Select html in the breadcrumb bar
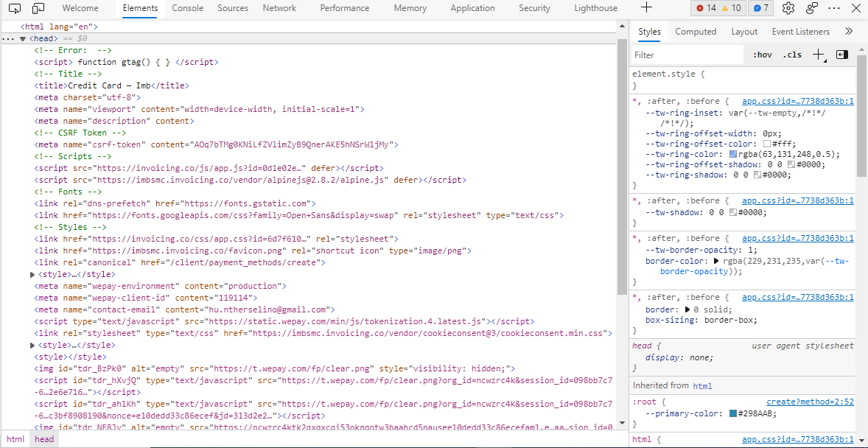Screen dimensions: 868x448 tap(15, 439)
